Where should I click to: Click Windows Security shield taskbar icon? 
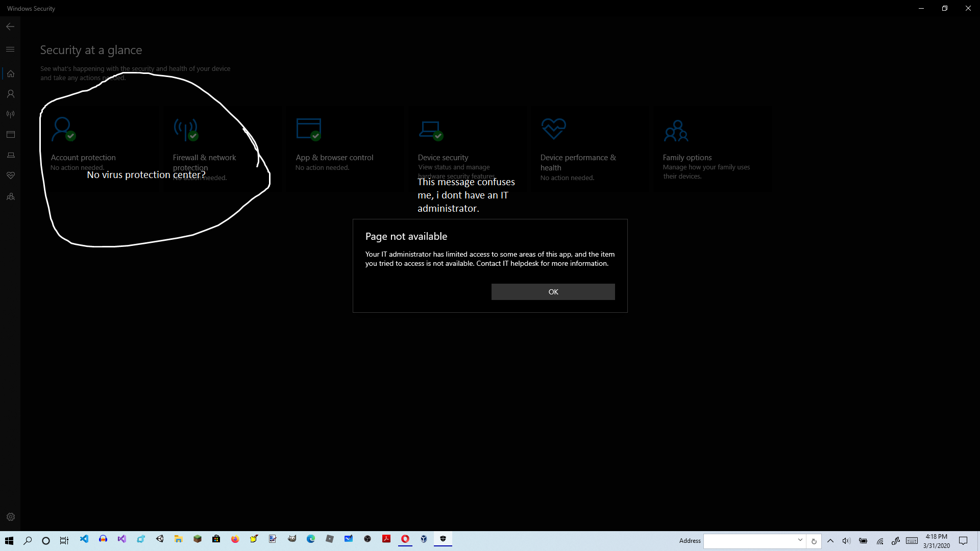443,539
